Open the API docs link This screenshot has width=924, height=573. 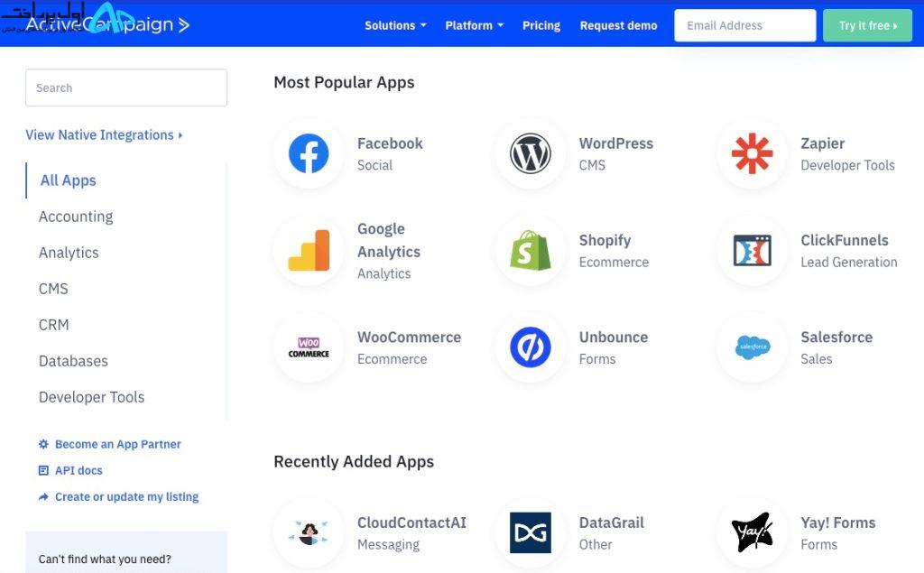point(79,470)
